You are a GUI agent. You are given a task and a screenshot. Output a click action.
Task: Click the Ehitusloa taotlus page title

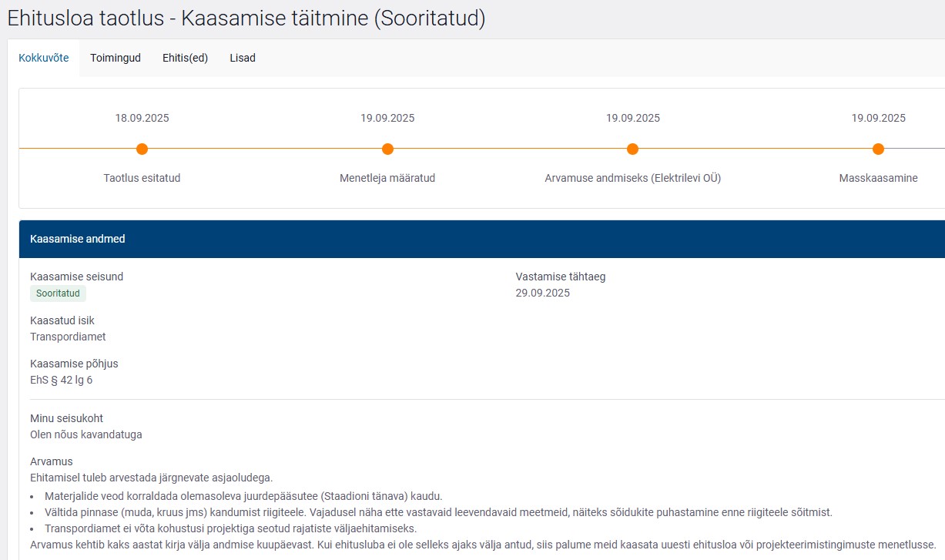coord(246,18)
